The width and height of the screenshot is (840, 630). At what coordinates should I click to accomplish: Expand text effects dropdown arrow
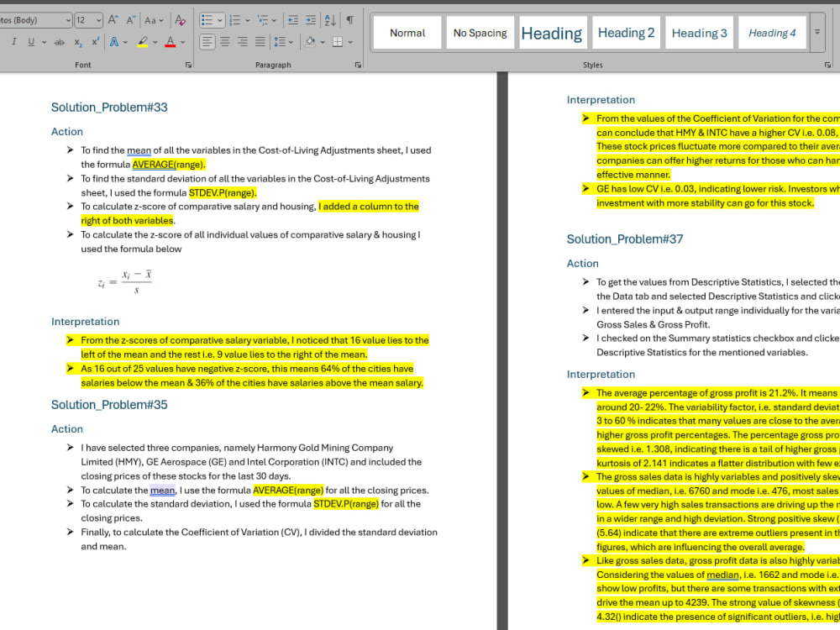pos(125,42)
